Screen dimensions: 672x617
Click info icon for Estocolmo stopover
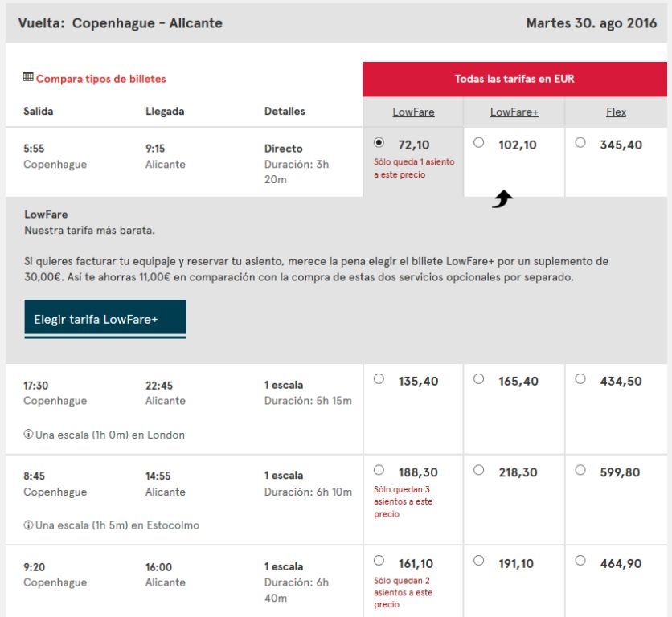tap(28, 525)
